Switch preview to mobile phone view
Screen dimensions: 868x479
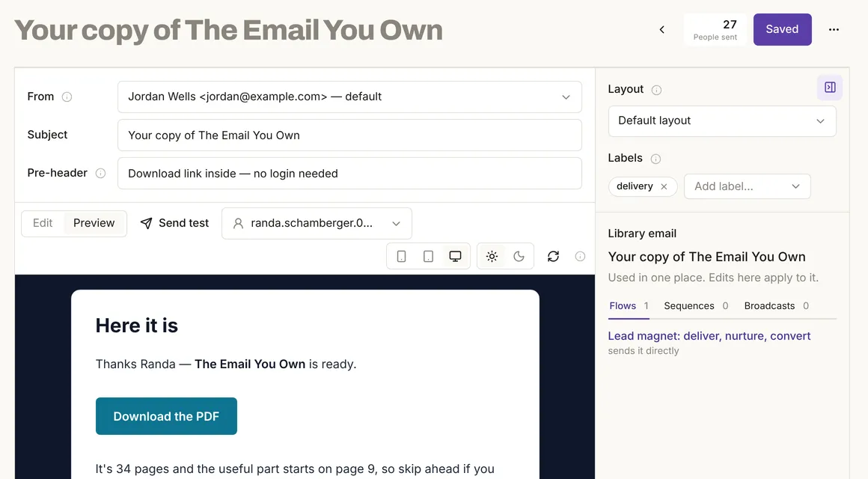401,257
